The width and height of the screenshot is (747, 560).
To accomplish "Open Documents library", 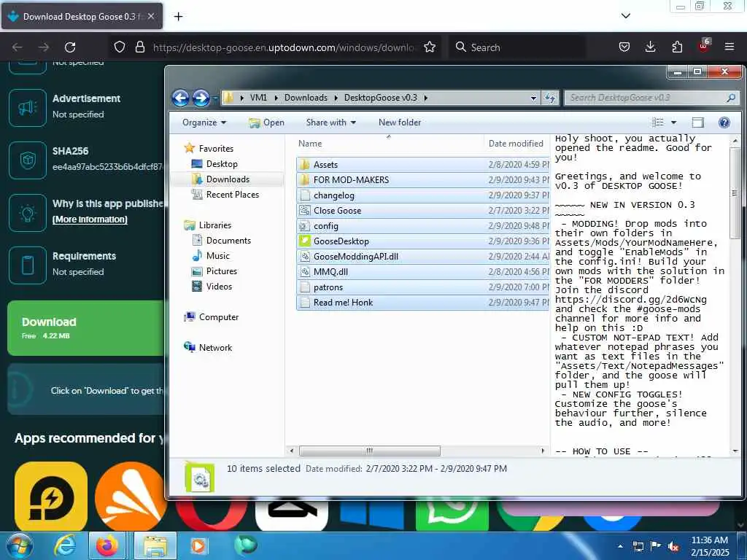I will (x=228, y=241).
